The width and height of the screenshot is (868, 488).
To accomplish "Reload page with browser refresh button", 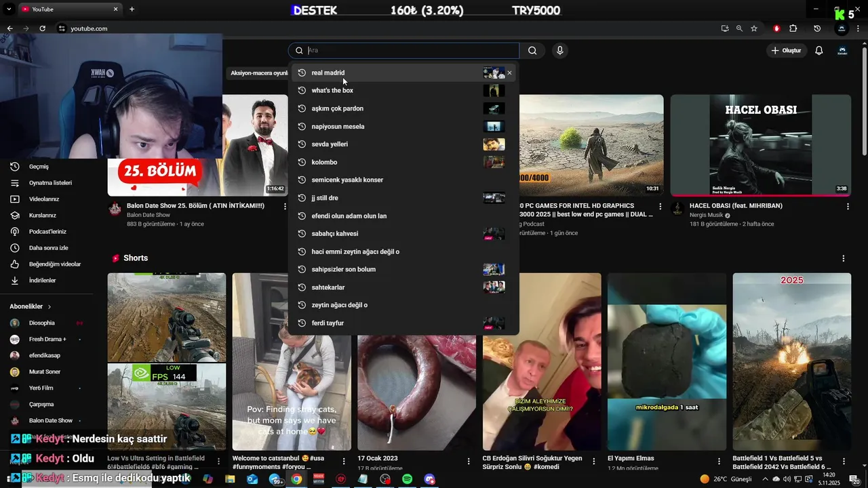I will (x=42, y=28).
